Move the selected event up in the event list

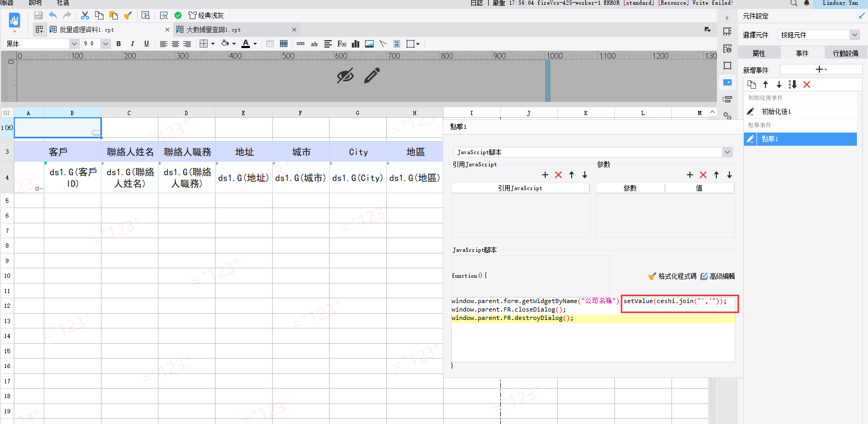766,84
